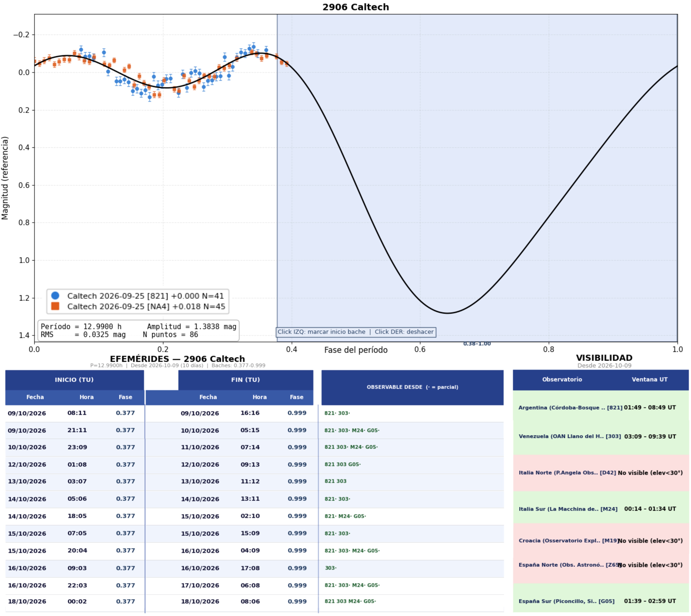Click the 'Italia Sur' window '00:14 – 01:34 UT'
691x616 pixels.
click(x=650, y=509)
